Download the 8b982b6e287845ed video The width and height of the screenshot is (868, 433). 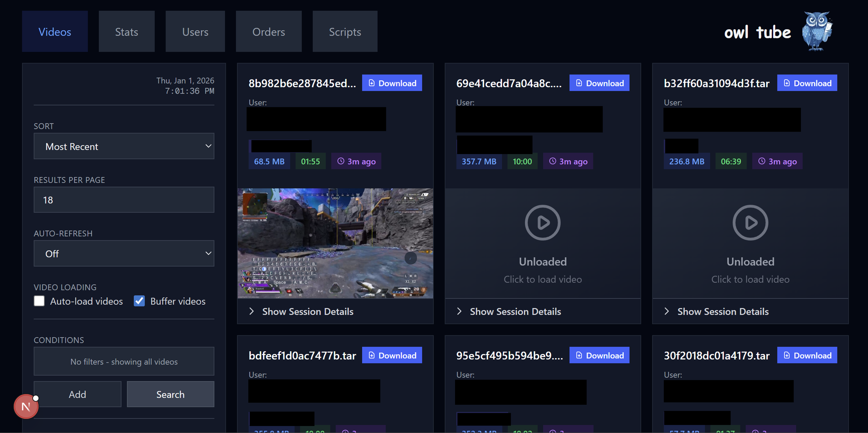(392, 83)
